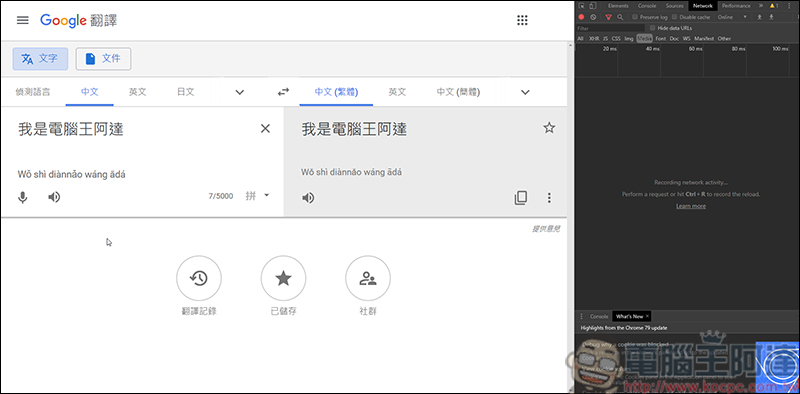Open the Google Translate hamburger main menu
The image size is (800, 394).
tap(22, 20)
